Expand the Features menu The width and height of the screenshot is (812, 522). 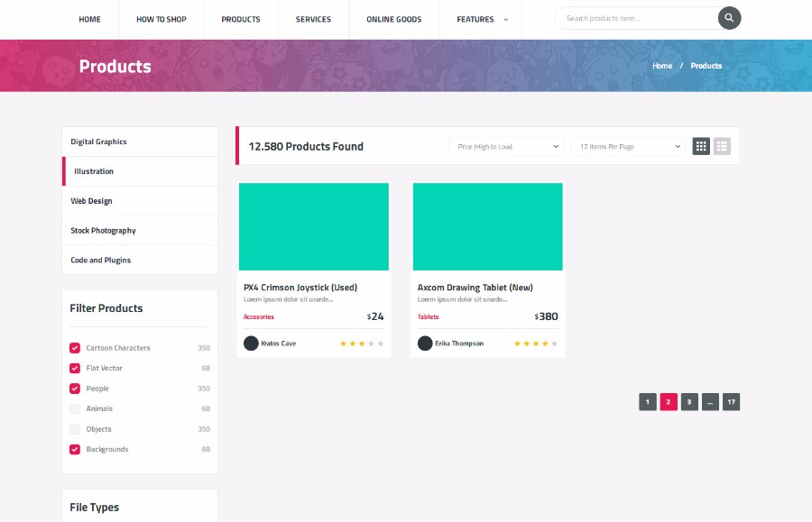coord(482,19)
